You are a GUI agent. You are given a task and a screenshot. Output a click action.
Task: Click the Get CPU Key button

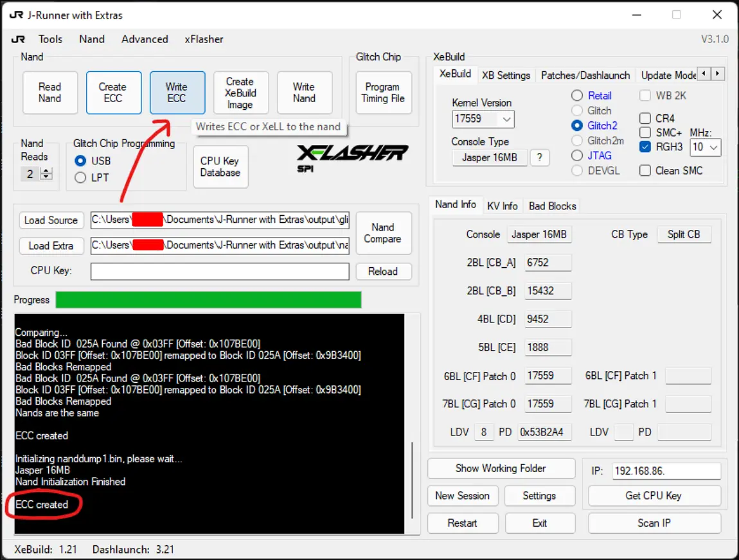pos(654,496)
